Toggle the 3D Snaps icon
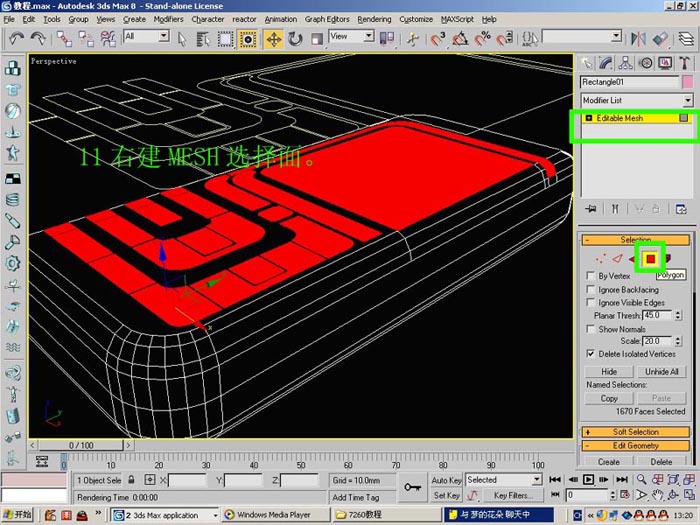The height and width of the screenshot is (525, 700). [x=438, y=39]
